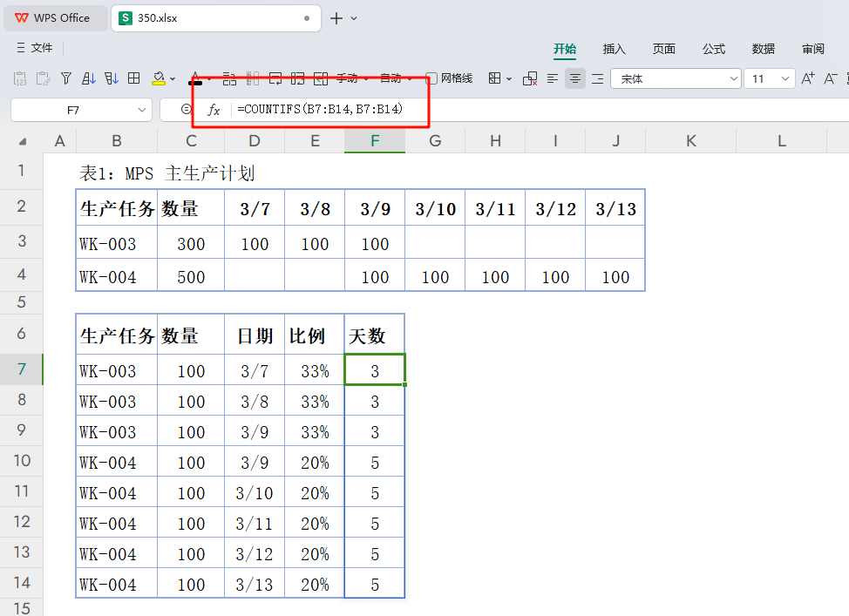Screen dimensions: 849x616
Task: Align text right
Action: click(x=598, y=79)
